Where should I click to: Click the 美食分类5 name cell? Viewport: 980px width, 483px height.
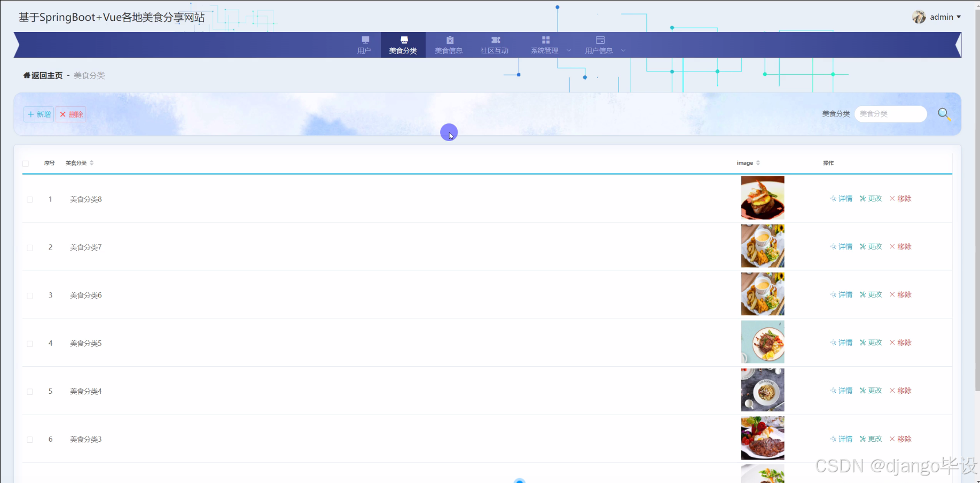(86, 344)
